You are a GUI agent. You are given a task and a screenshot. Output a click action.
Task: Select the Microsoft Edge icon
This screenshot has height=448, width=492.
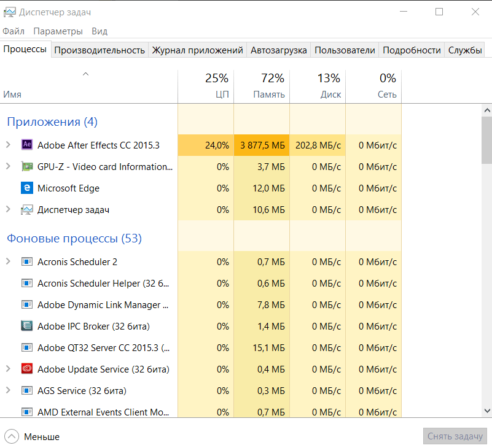[26, 188]
